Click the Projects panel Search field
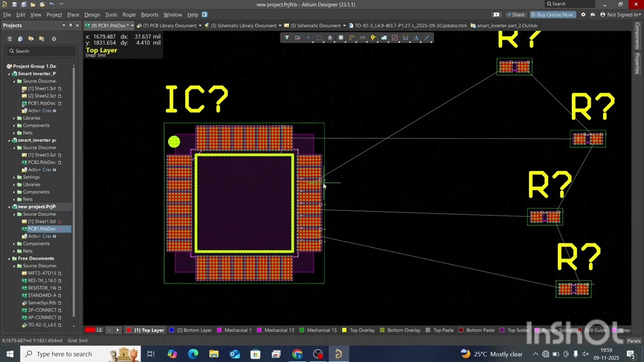The height and width of the screenshot is (362, 644). (x=40, y=51)
